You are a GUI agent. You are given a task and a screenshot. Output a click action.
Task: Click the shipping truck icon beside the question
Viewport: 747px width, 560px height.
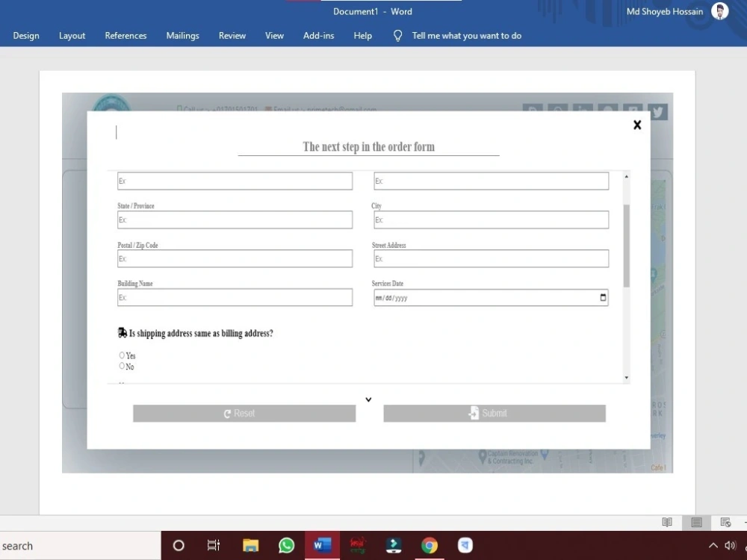123,333
